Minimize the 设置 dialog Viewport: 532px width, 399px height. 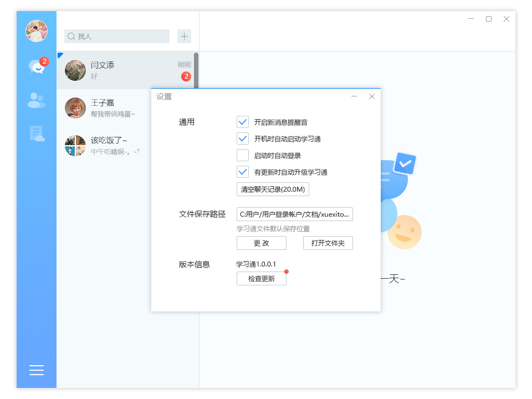tap(354, 96)
